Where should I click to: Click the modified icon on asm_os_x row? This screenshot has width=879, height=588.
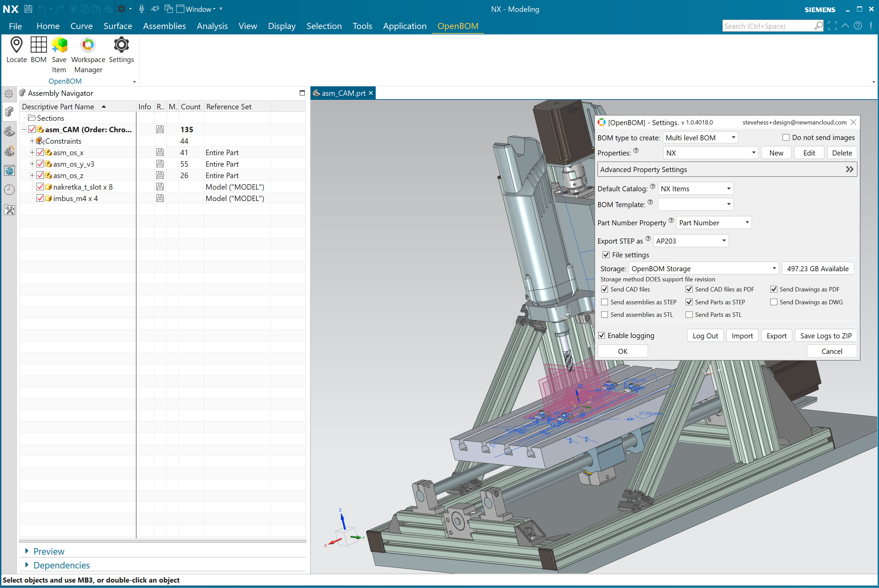pyautogui.click(x=160, y=152)
